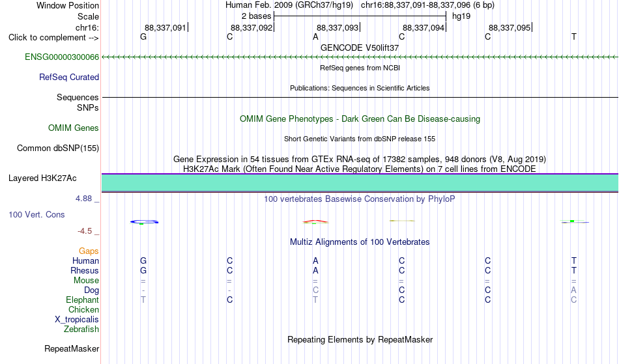This screenshot has height=364, width=619.
Task: Click the ENSG00000300066 green arrow gene line
Action: [x=360, y=57]
